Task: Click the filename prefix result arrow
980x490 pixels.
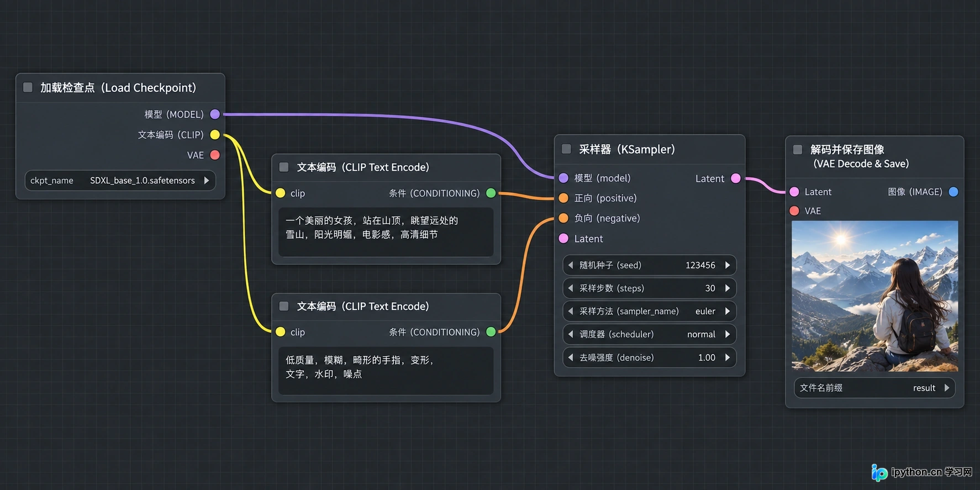Action: point(947,388)
